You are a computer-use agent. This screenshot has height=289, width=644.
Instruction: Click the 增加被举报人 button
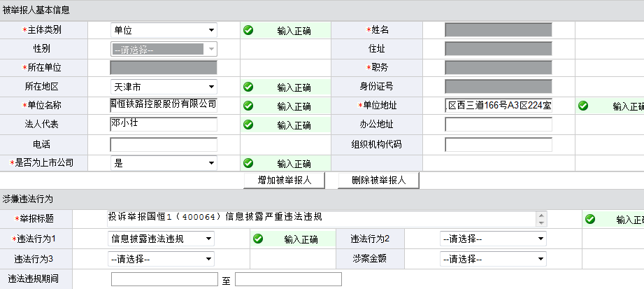pyautogui.click(x=284, y=181)
